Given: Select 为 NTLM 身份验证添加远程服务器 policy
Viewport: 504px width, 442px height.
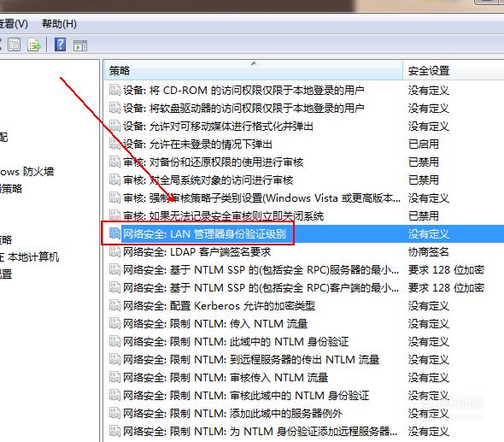Looking at the screenshot, I should [261, 432].
